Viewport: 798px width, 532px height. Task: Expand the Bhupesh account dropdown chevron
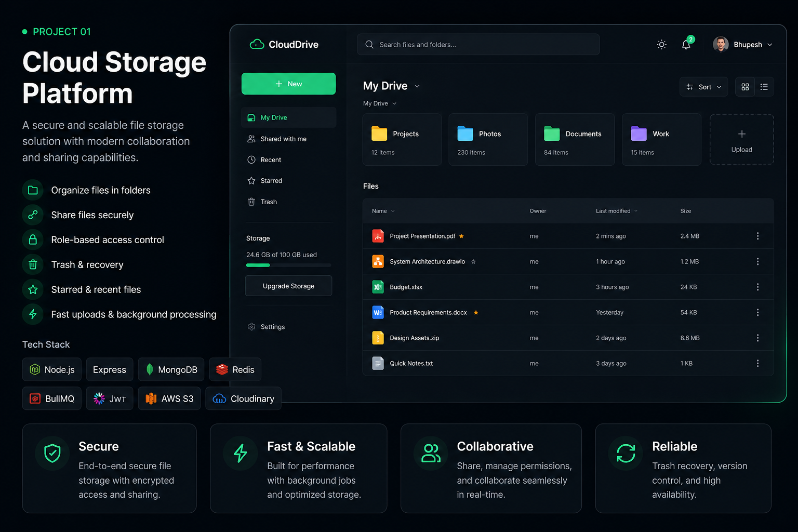click(769, 45)
